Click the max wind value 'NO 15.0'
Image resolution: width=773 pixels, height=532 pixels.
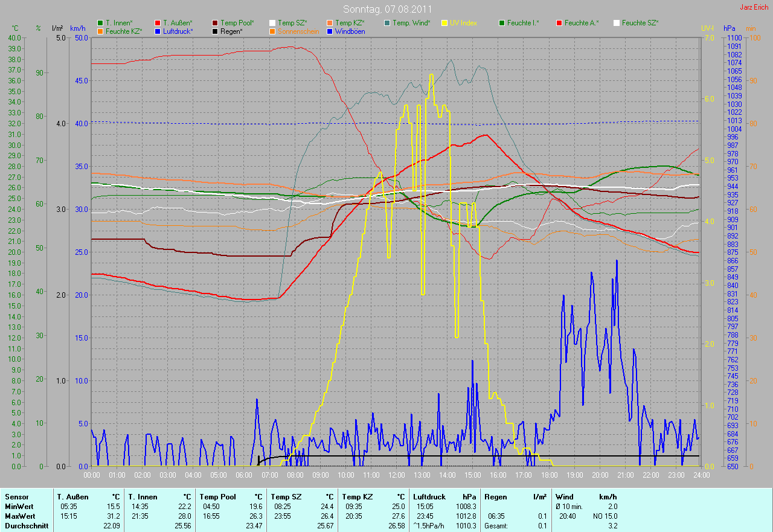(x=605, y=516)
